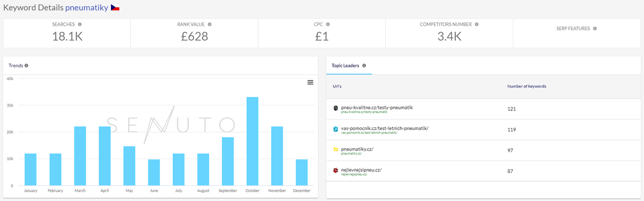Click the Trends panel title
The width and height of the screenshot is (644, 201).
click(16, 66)
